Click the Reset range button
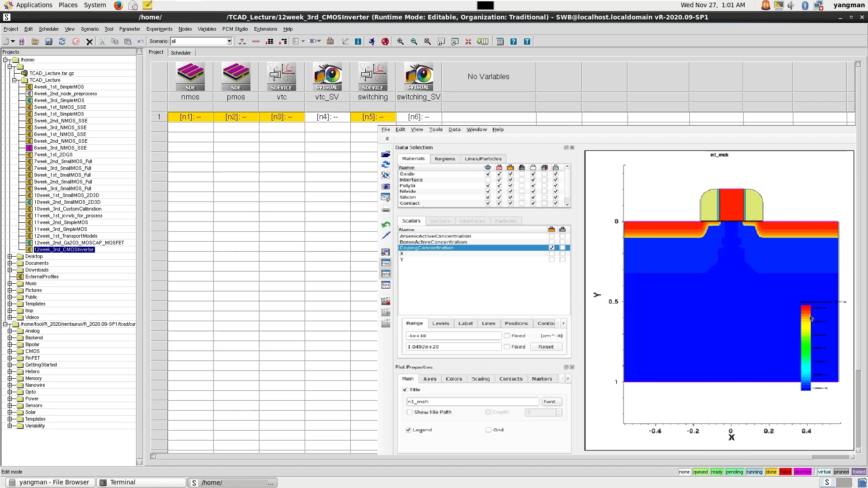Screen dimensions: 868x488 (546, 347)
